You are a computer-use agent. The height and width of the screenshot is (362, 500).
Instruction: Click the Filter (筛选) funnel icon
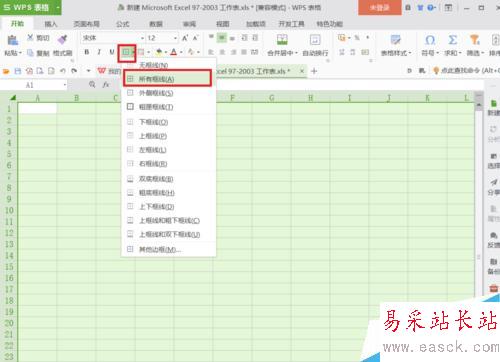(475, 40)
